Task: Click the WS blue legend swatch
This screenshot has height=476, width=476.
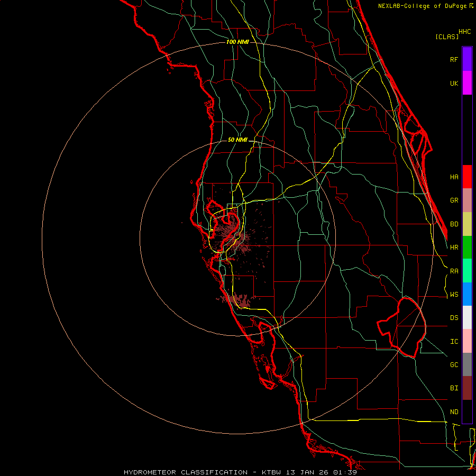Action: 467,294
